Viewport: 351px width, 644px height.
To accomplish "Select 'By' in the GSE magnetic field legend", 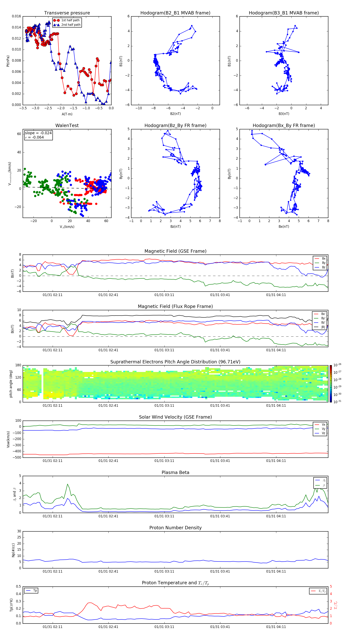I will pyautogui.click(x=320, y=263).
